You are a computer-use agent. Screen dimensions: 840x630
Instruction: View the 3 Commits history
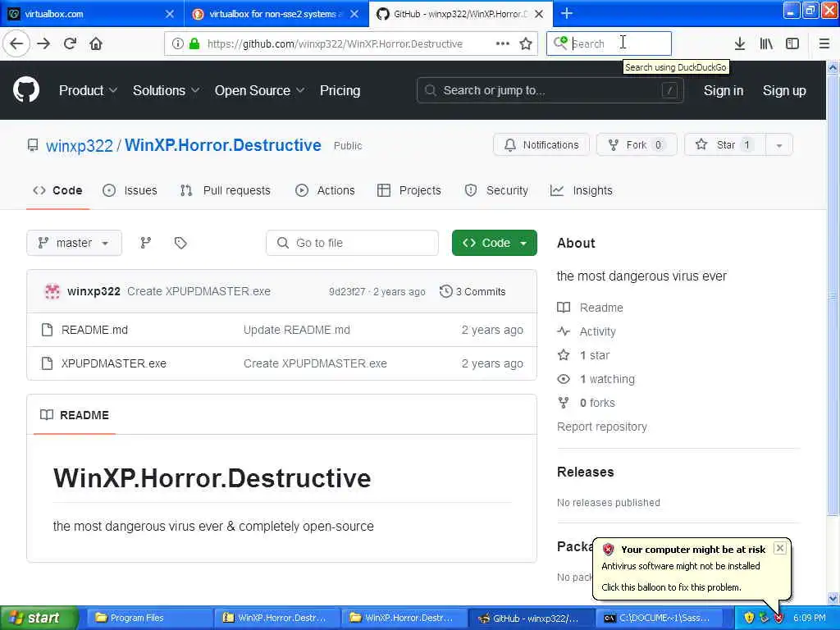(472, 291)
